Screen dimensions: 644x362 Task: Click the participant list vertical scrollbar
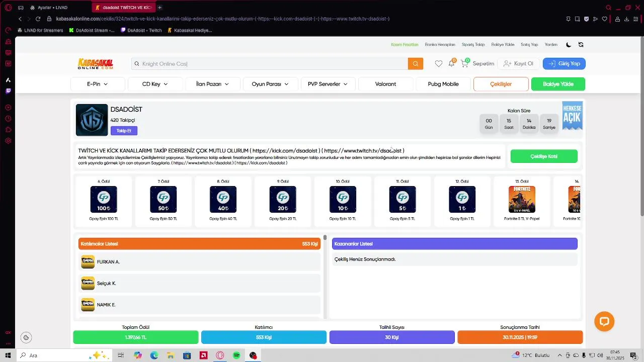coord(325,277)
